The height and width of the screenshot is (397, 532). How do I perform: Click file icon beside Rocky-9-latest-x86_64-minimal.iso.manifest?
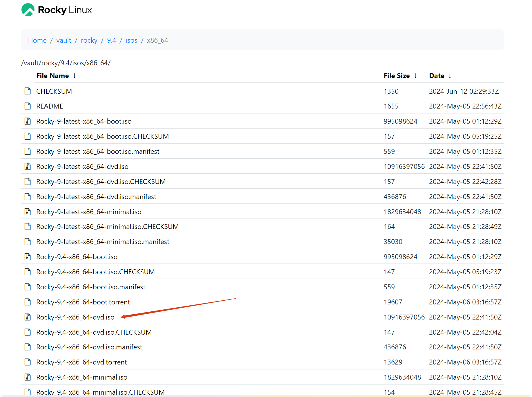pos(28,242)
